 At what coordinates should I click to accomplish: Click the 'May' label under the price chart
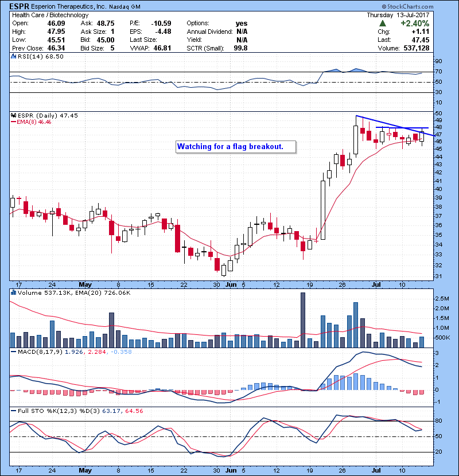pyautogui.click(x=85, y=284)
